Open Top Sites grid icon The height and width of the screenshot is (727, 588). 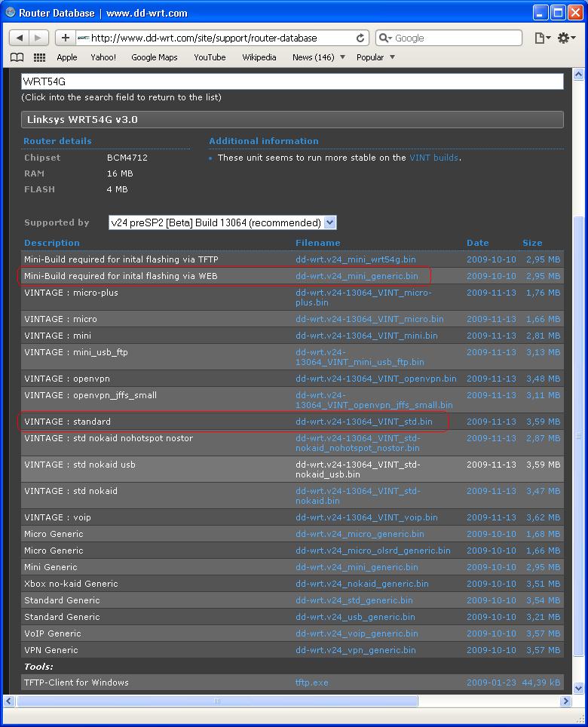click(x=39, y=57)
